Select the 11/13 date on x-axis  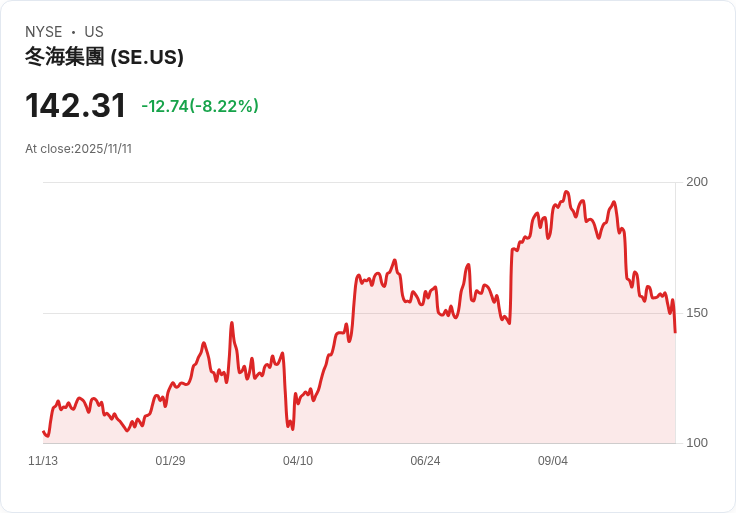[x=43, y=461]
